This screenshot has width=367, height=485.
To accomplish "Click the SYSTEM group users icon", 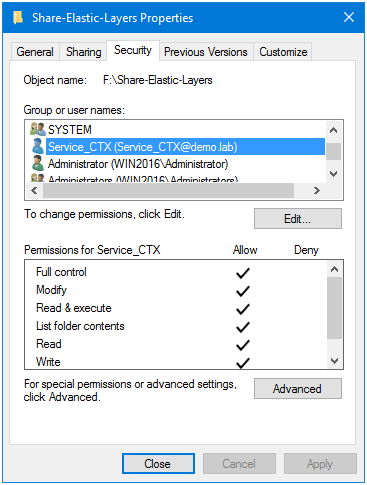I will [37, 129].
